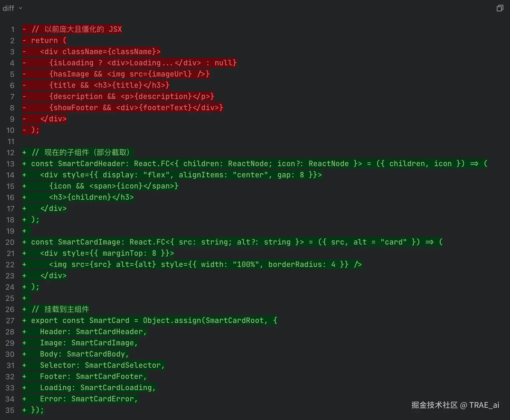Click the img src alt style line
The image size is (510, 420).
[205, 264]
